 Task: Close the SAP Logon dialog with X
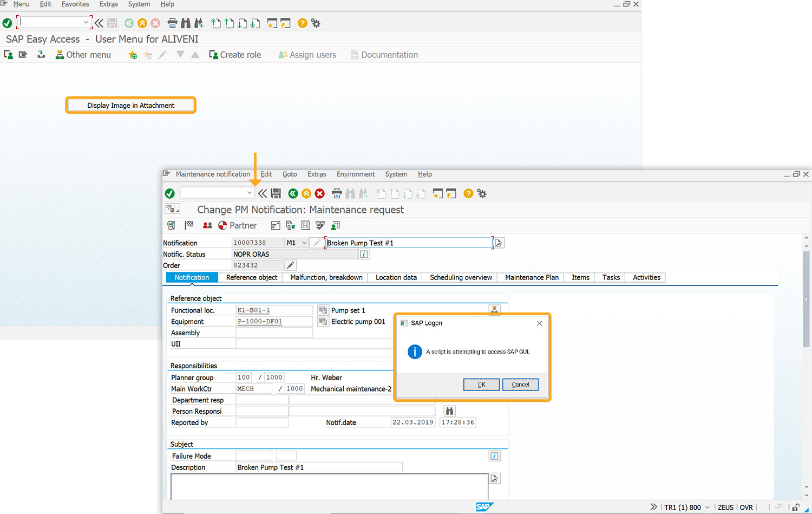pyautogui.click(x=539, y=323)
